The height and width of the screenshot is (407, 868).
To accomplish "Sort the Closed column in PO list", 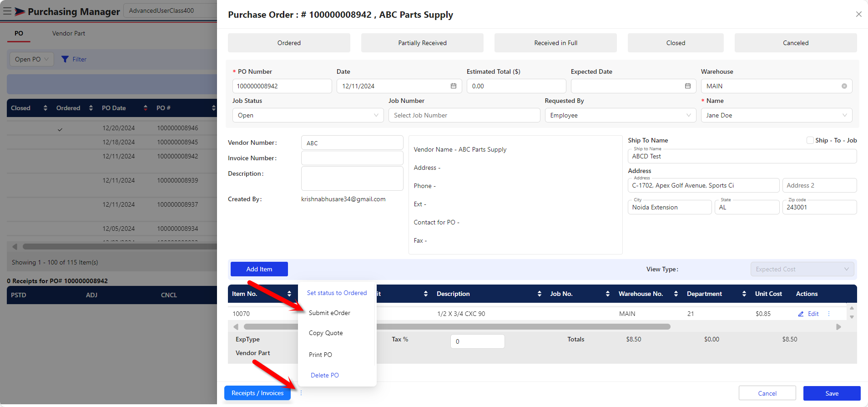I will point(45,108).
